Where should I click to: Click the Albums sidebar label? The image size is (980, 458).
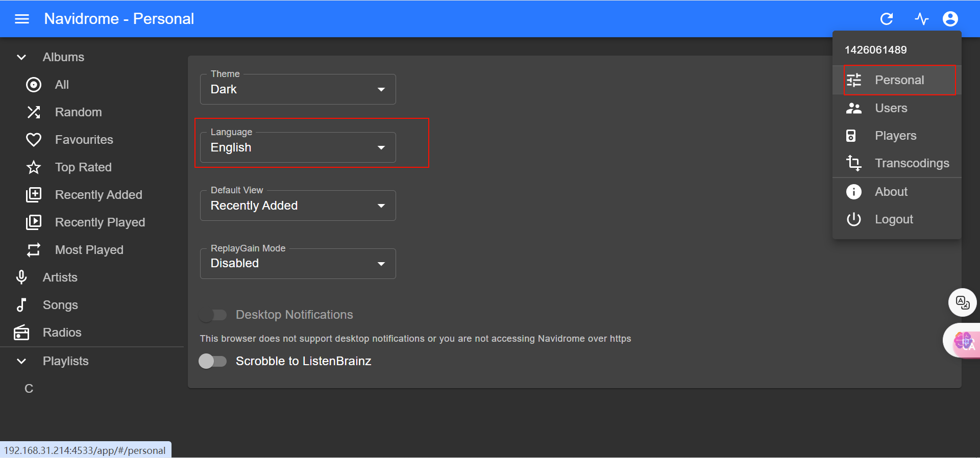pyautogui.click(x=63, y=57)
